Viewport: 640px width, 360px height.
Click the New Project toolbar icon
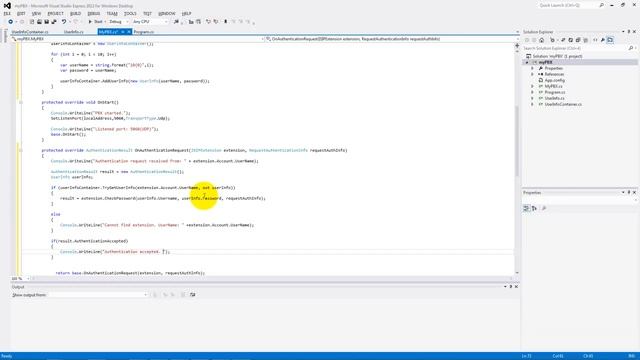(32, 22)
